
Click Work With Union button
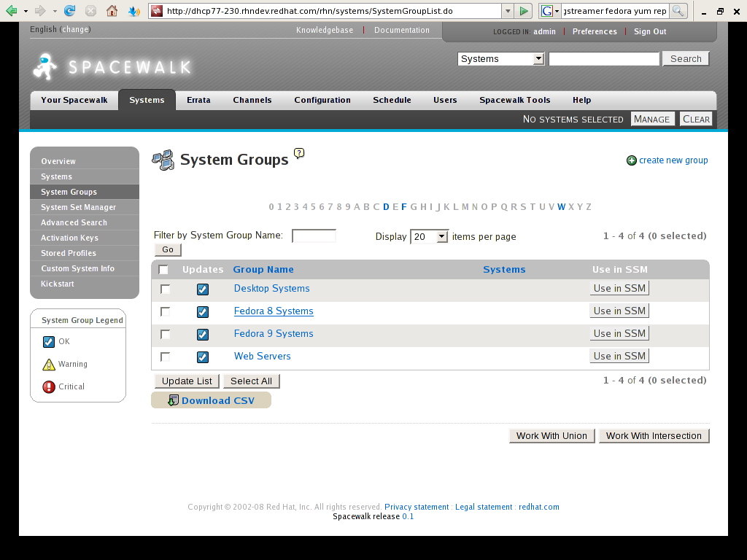551,436
